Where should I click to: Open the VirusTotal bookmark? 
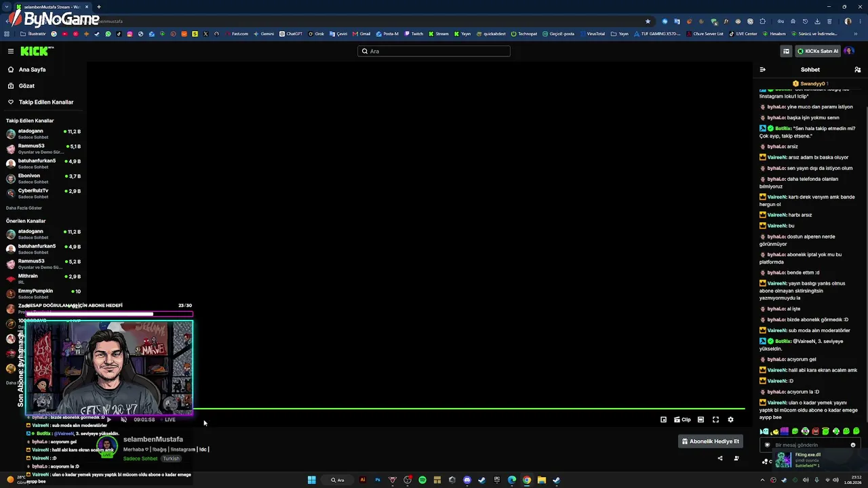coord(592,34)
